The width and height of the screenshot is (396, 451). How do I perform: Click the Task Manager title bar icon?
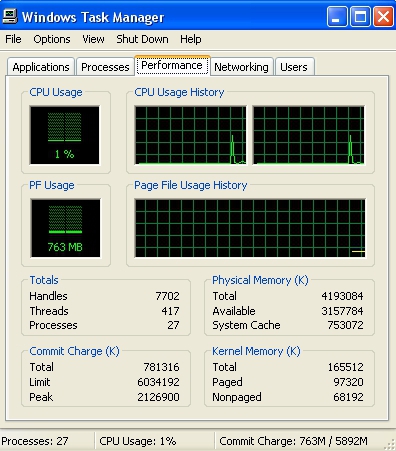(9, 17)
